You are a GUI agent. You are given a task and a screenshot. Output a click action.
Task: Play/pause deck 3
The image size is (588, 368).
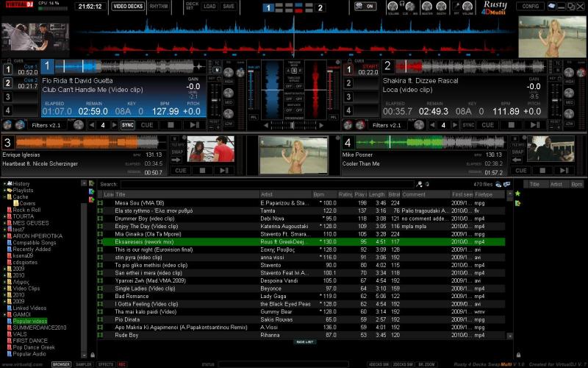coord(224,171)
